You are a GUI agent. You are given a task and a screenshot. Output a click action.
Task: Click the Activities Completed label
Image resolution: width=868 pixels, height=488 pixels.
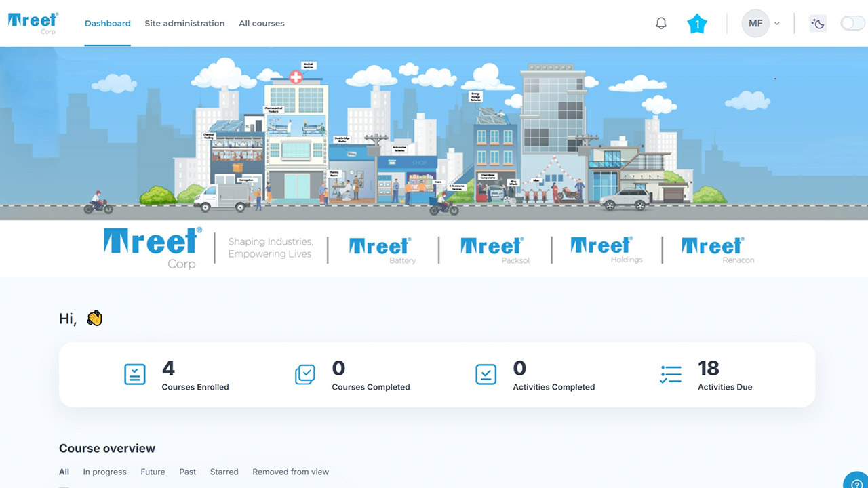click(554, 387)
